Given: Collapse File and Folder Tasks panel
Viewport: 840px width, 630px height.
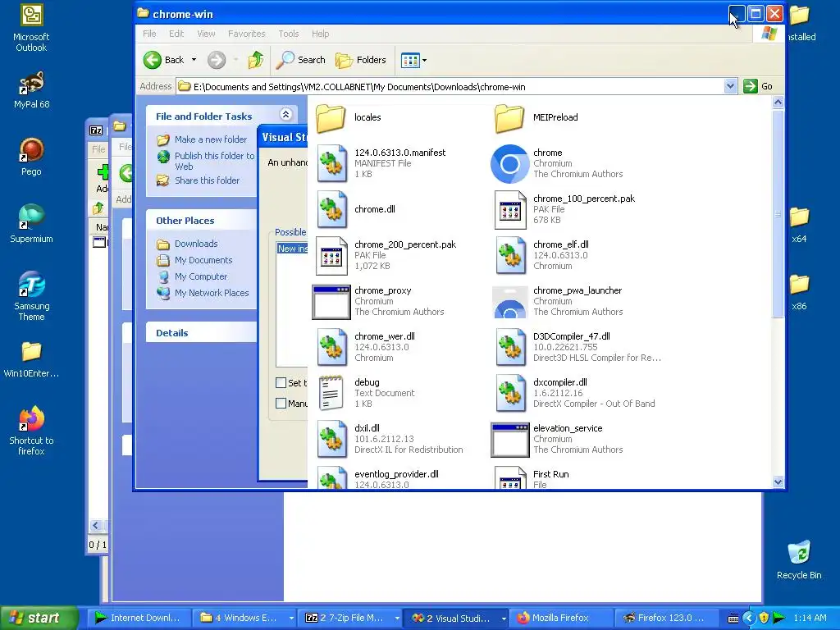Looking at the screenshot, I should click(x=285, y=114).
